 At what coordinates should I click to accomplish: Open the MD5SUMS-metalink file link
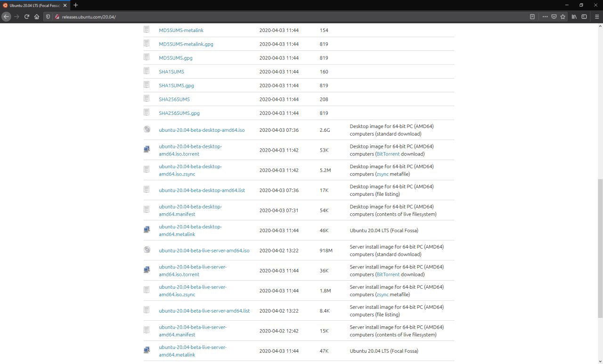pyautogui.click(x=181, y=30)
